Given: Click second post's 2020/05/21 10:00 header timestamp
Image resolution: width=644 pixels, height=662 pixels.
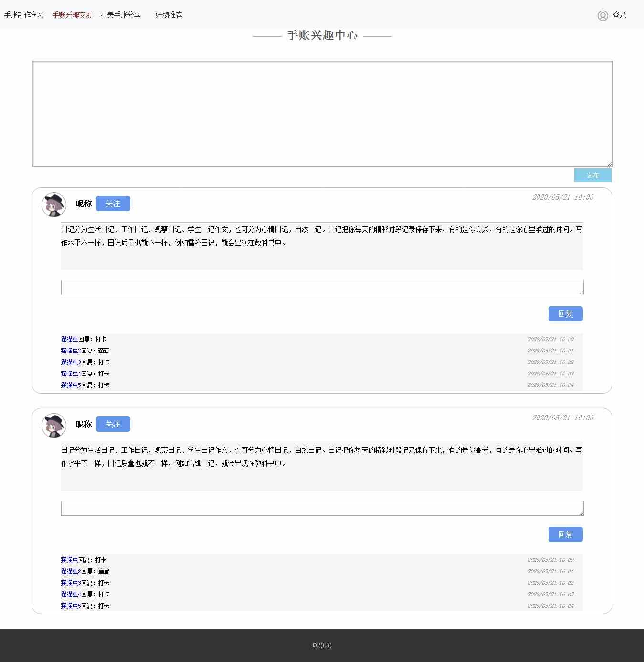Looking at the screenshot, I should [x=563, y=418].
